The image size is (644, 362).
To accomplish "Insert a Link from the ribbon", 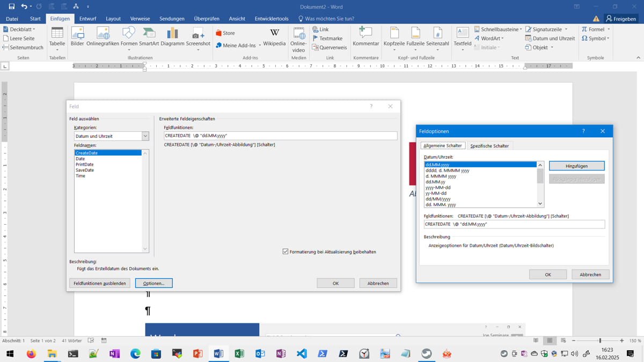I will [320, 29].
